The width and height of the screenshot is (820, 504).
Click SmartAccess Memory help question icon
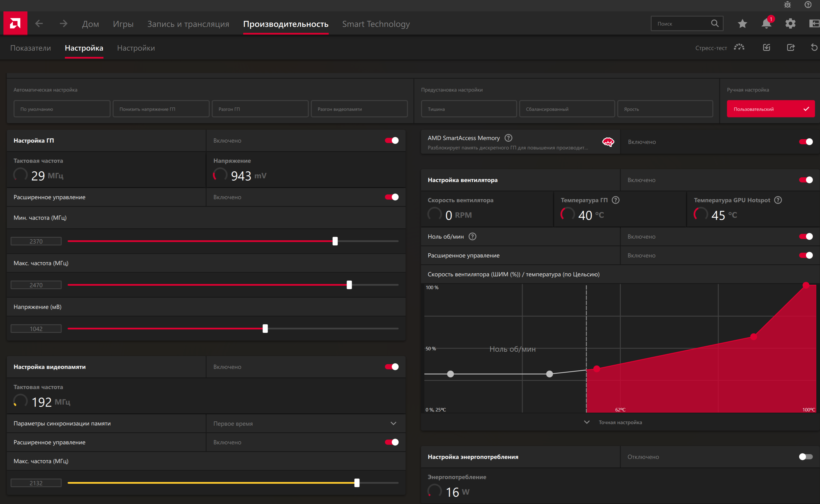[x=508, y=138]
